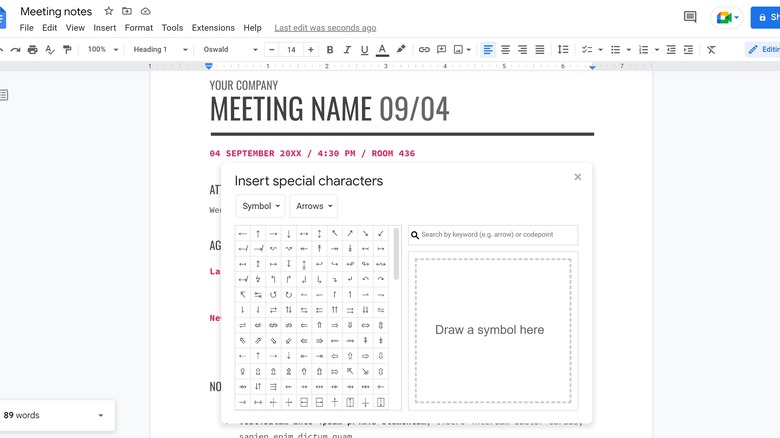Expand the Symbol category dropdown
780x438 pixels.
click(261, 206)
